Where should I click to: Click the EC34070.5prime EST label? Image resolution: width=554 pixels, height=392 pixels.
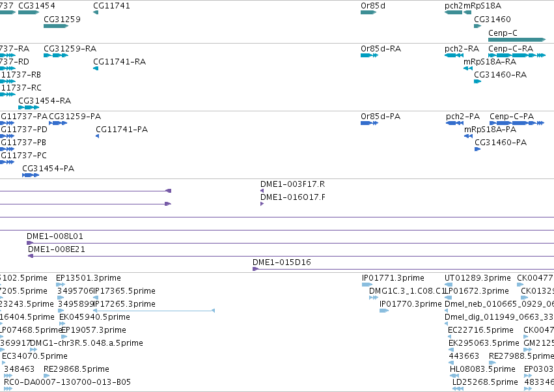35,356
